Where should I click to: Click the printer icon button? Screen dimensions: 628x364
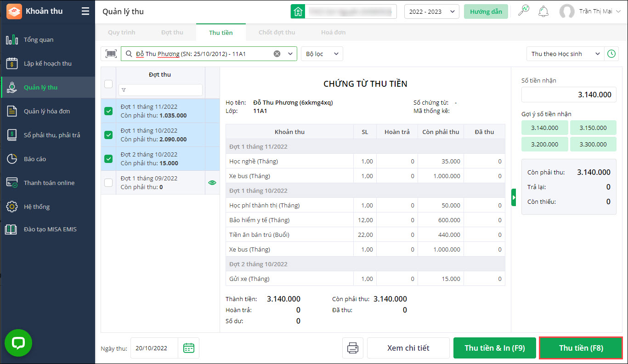353,348
